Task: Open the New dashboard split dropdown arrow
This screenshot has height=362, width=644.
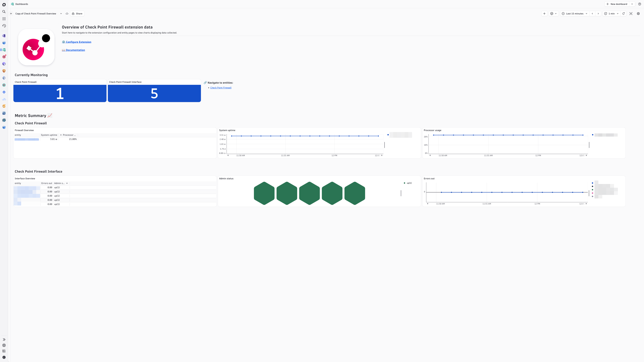Action: 632,4
